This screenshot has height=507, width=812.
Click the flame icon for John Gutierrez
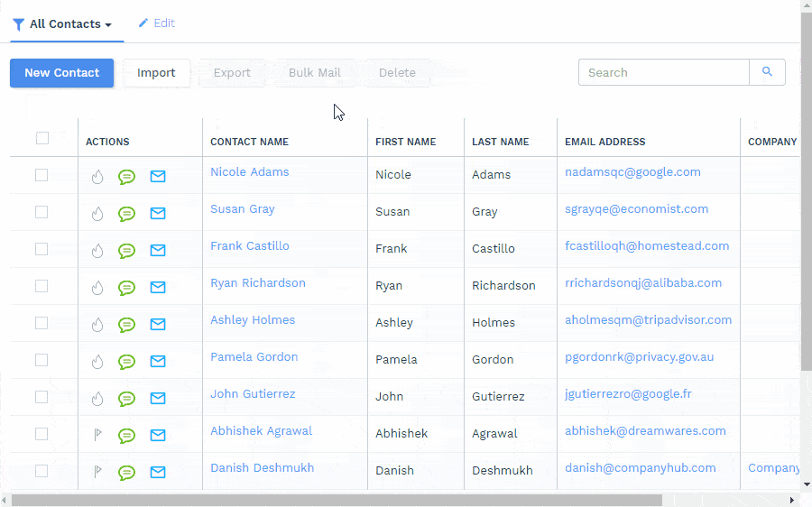[97, 399]
